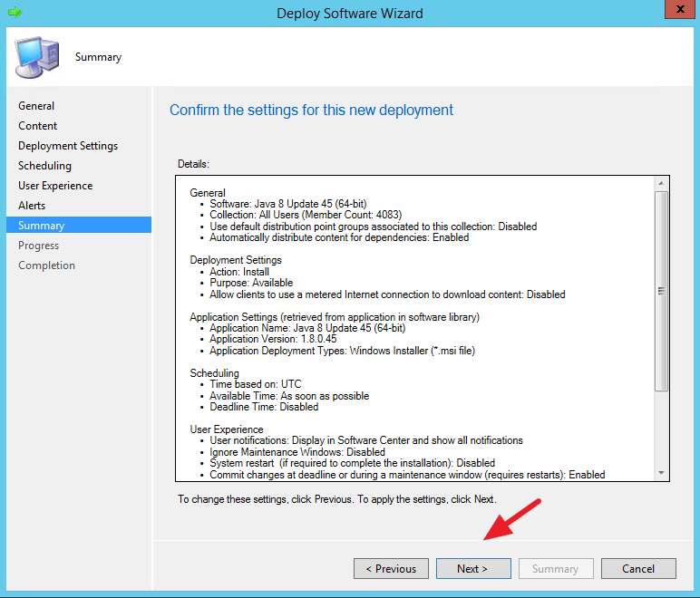Click 'Commit changes at deadline' detail line
Image resolution: width=700 pixels, height=598 pixels.
click(407, 475)
